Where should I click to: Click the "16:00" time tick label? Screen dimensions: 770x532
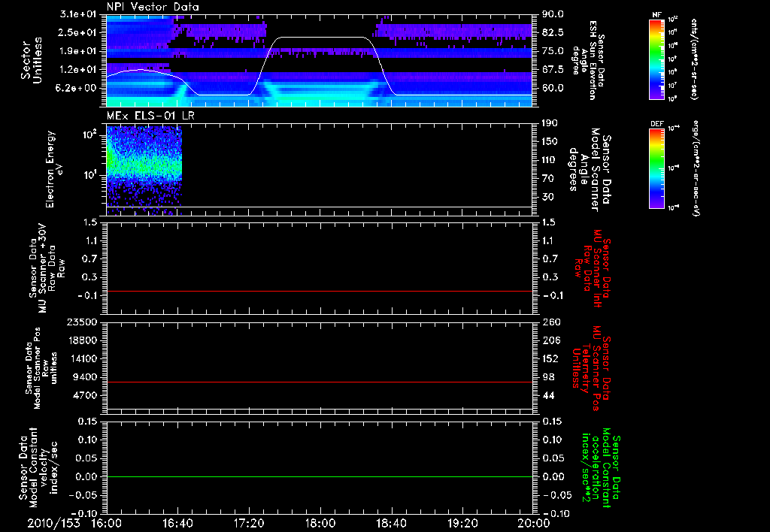tap(107, 523)
